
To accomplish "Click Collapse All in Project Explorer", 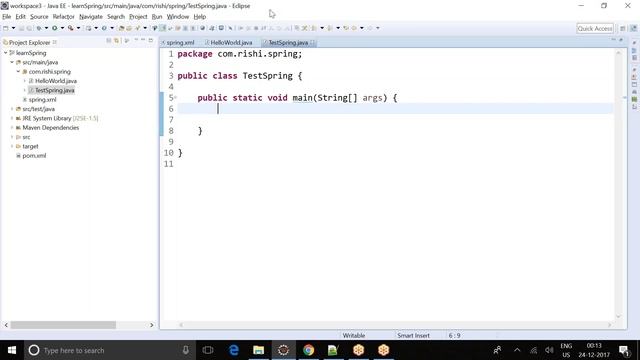I will coord(109,40).
